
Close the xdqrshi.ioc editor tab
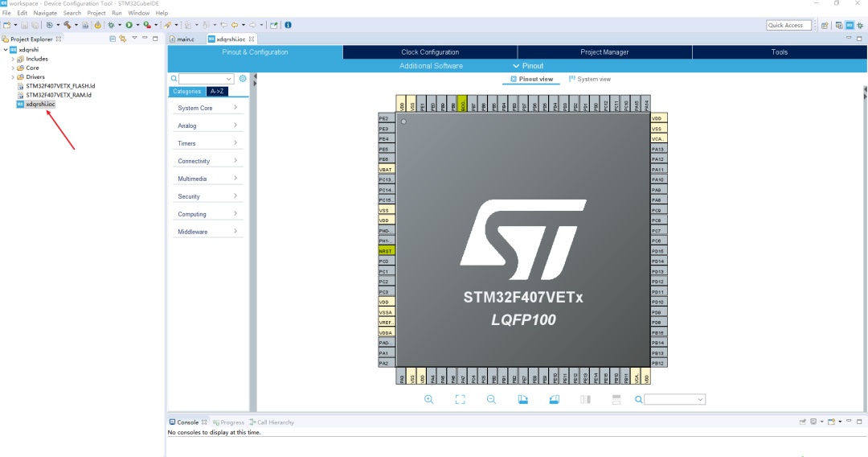click(252, 39)
